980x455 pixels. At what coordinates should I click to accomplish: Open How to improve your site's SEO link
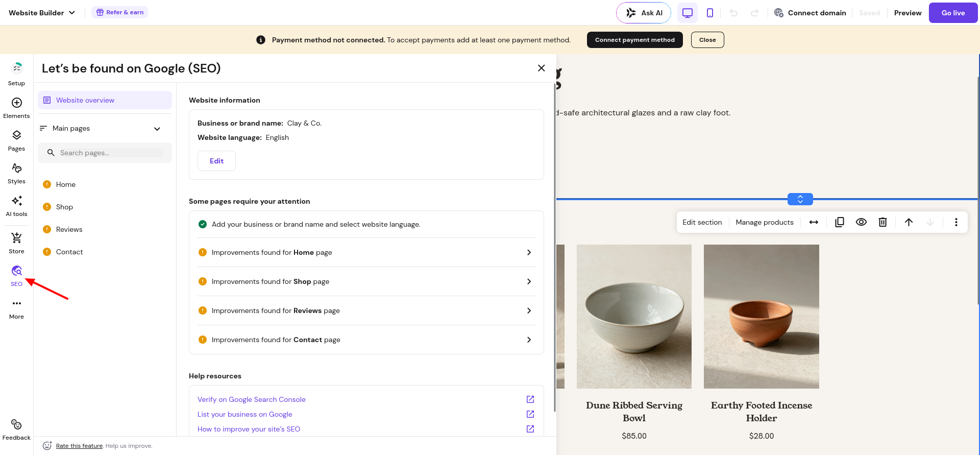[x=249, y=429]
